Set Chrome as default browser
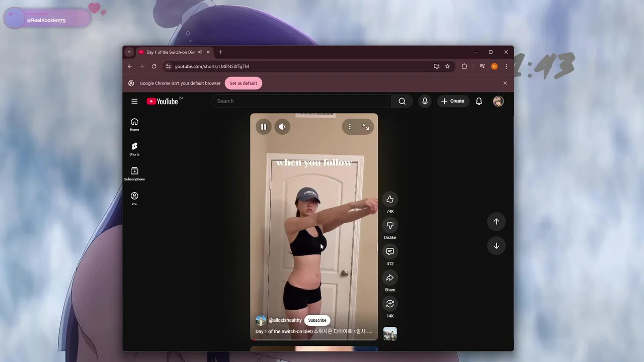The image size is (644, 362). [x=244, y=83]
